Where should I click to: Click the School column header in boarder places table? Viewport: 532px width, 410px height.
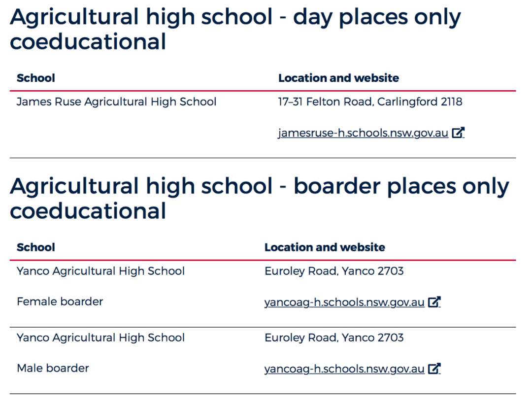click(35, 247)
